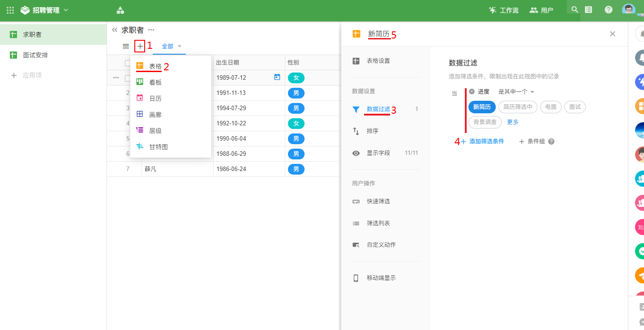Image resolution: width=644 pixels, height=330 pixels.
Task: Toggle the 电面 filter tag
Action: click(x=551, y=107)
